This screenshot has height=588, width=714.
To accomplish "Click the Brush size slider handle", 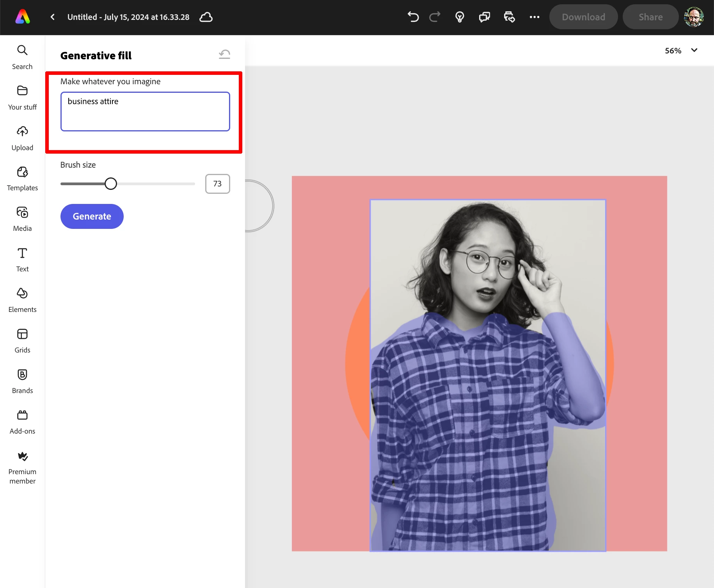I will coord(111,184).
